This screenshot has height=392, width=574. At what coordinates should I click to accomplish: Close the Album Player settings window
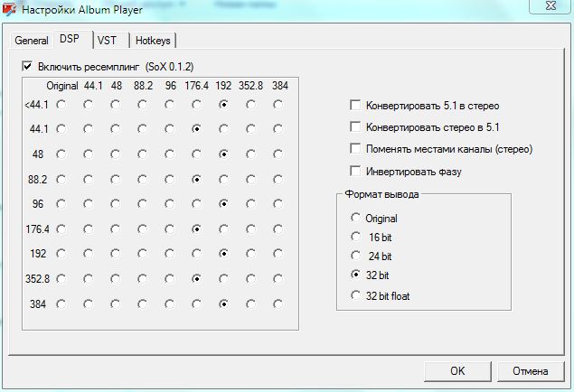(550, 5)
